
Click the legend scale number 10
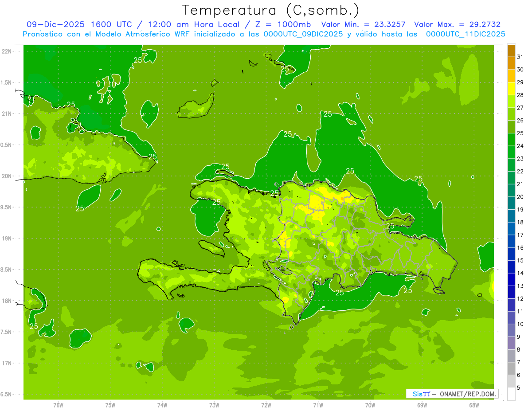520,324
